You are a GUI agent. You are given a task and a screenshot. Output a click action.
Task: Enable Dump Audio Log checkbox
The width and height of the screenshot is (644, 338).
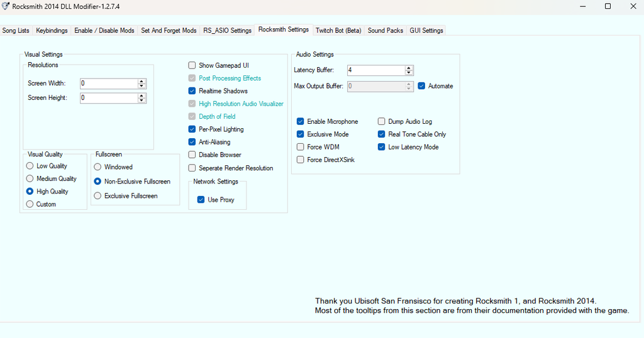382,122
